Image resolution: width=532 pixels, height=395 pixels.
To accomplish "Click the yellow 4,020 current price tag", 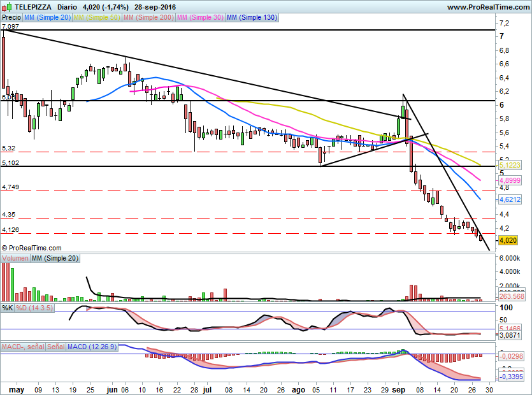I will 508,240.
